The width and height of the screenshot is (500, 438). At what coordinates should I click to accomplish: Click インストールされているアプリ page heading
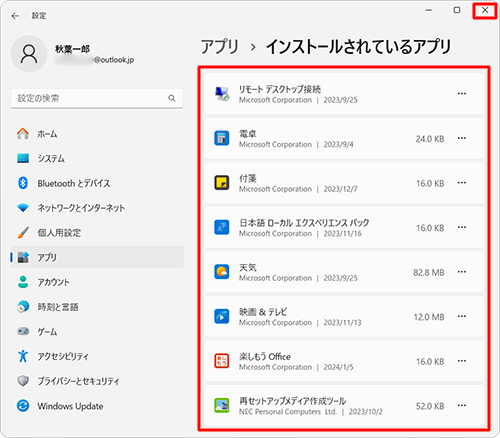coord(358,47)
